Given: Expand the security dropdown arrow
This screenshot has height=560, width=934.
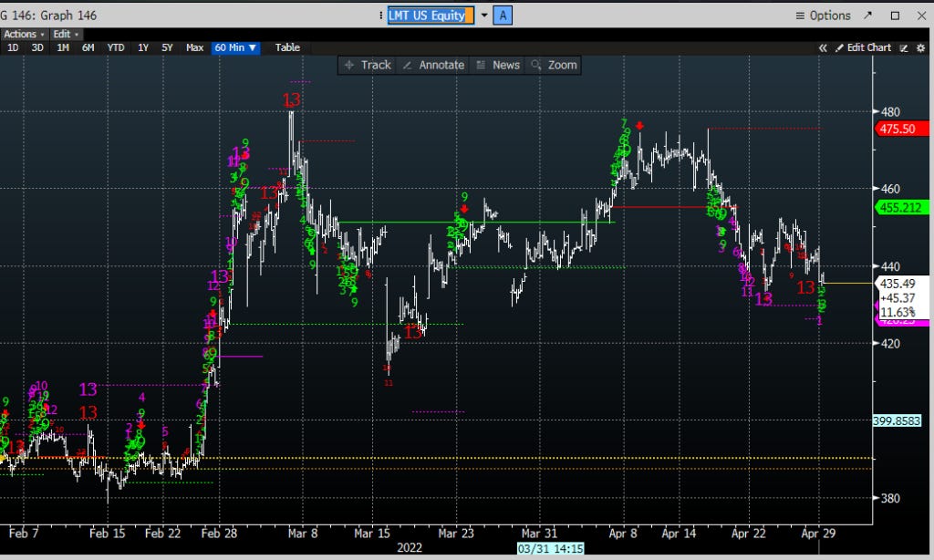Looking at the screenshot, I should pyautogui.click(x=484, y=16).
